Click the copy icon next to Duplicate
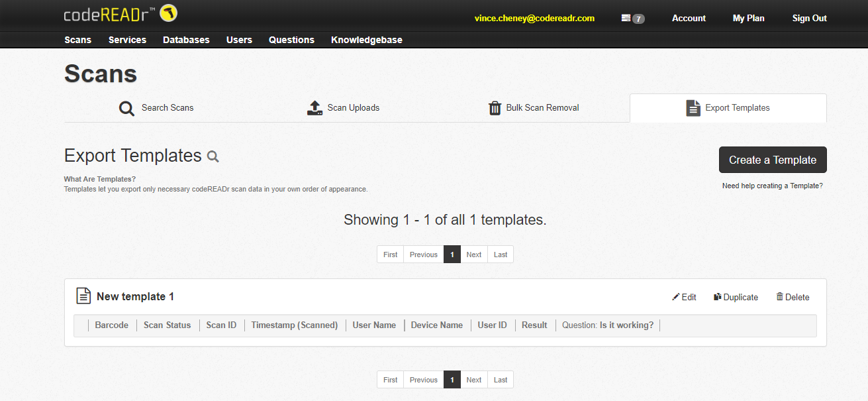 click(717, 297)
